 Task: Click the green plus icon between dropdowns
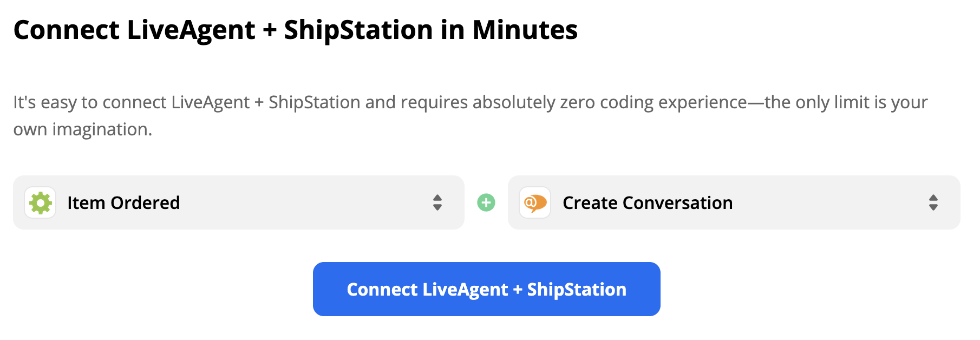tap(486, 202)
